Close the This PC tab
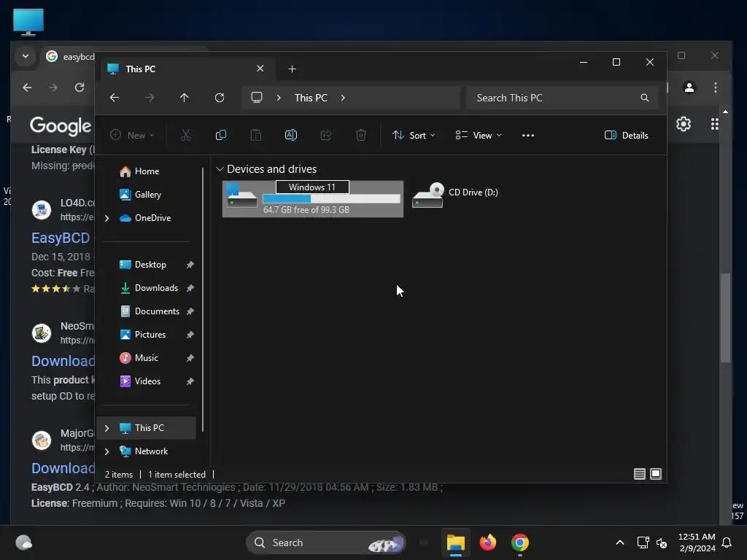 (x=260, y=69)
